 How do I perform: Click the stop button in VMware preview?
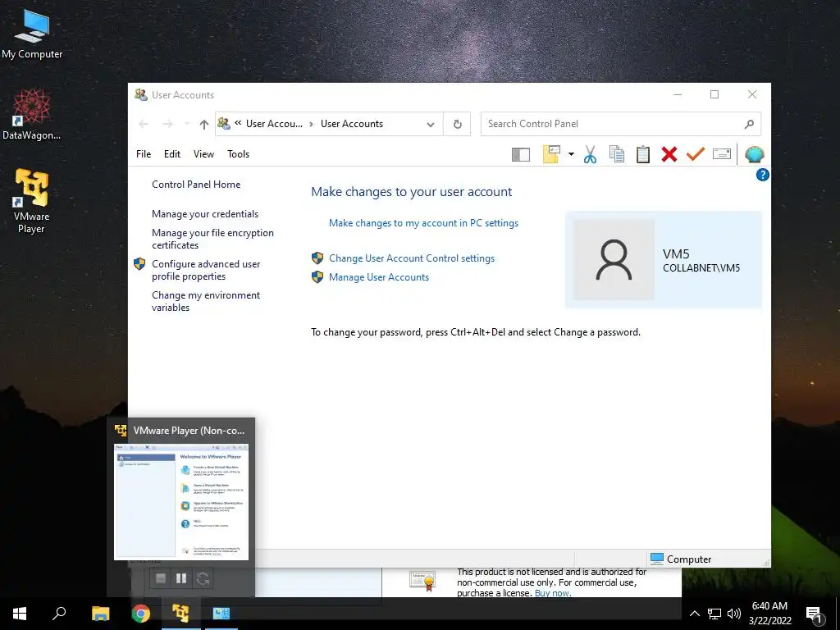(160, 578)
